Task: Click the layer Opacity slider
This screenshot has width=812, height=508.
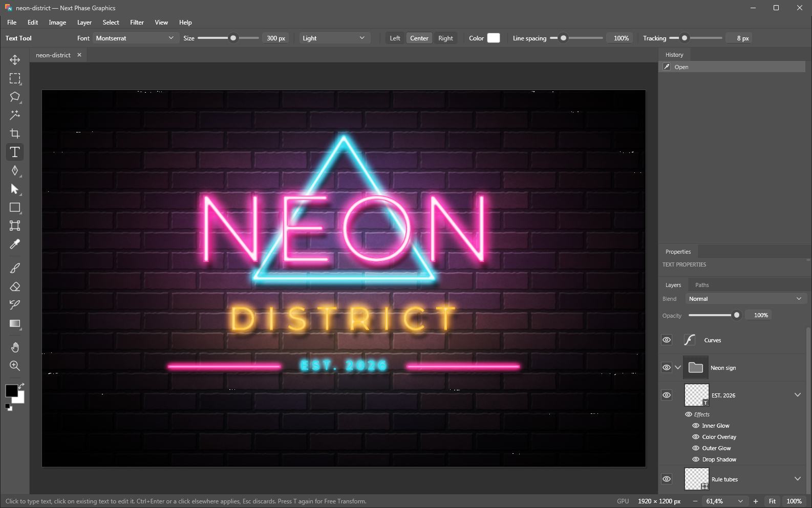Action: pyautogui.click(x=715, y=315)
